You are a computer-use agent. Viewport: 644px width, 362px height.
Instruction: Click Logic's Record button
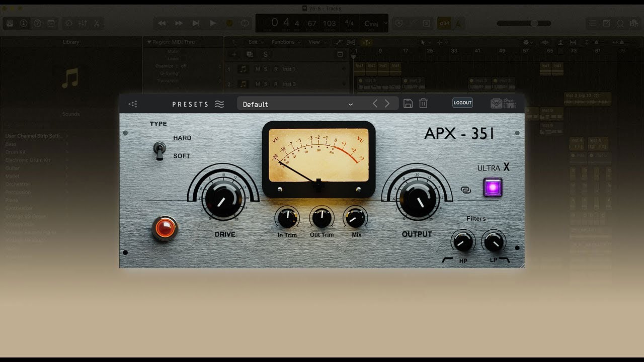coord(229,23)
